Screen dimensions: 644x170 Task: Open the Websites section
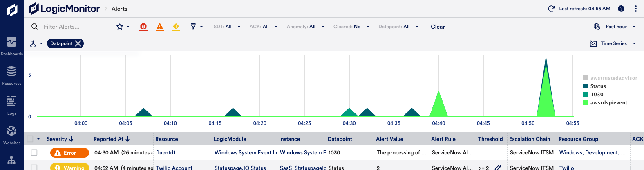pyautogui.click(x=11, y=134)
